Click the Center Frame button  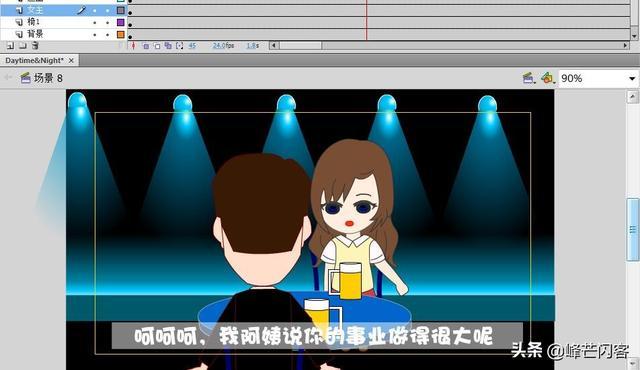(133, 46)
